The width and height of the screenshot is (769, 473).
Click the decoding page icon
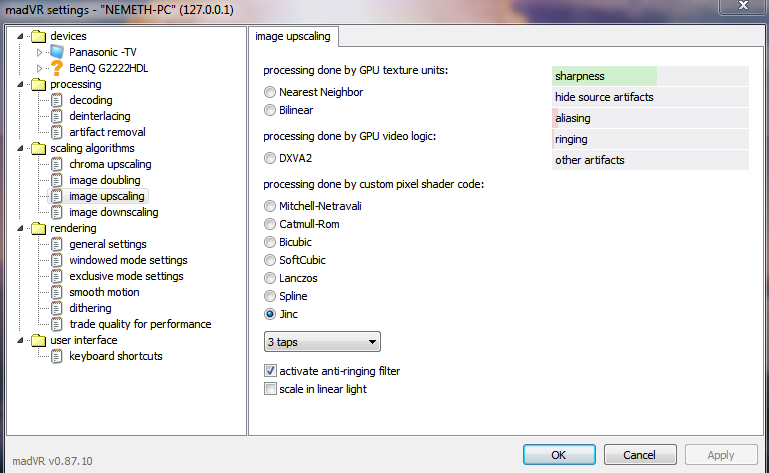click(x=57, y=100)
